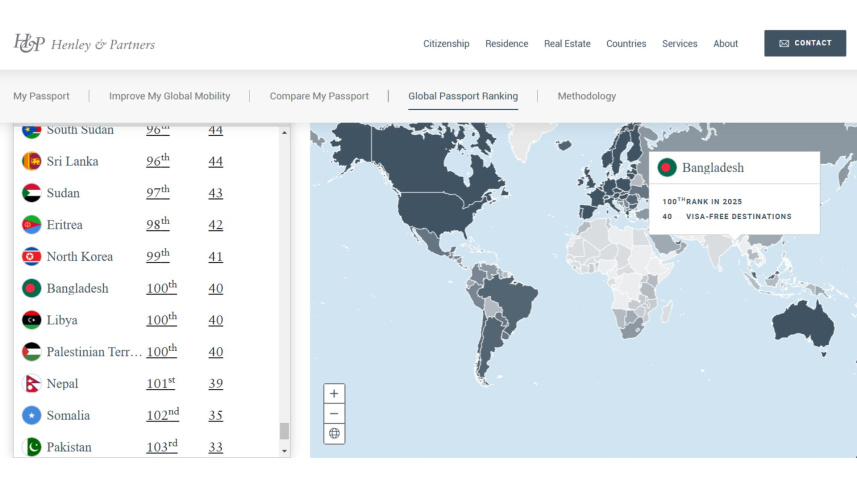Screen dimensions: 857x482
Task: Click the map zoom out minus button
Action: tap(334, 413)
